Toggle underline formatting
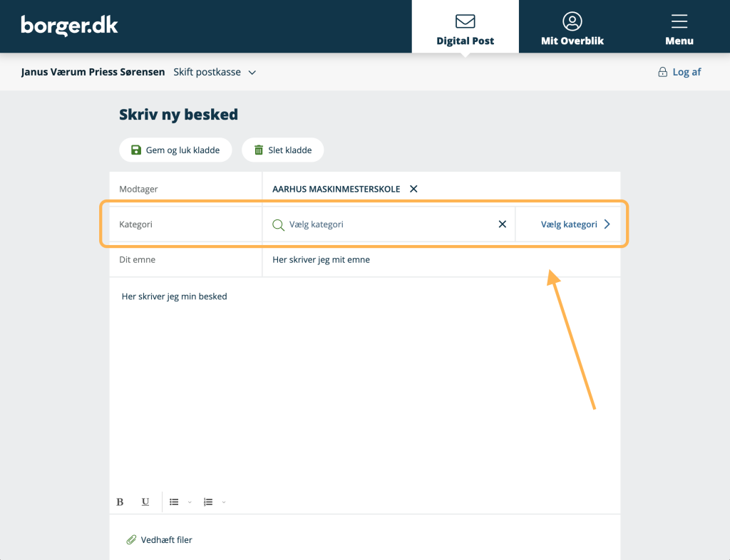The image size is (730, 560). (145, 502)
